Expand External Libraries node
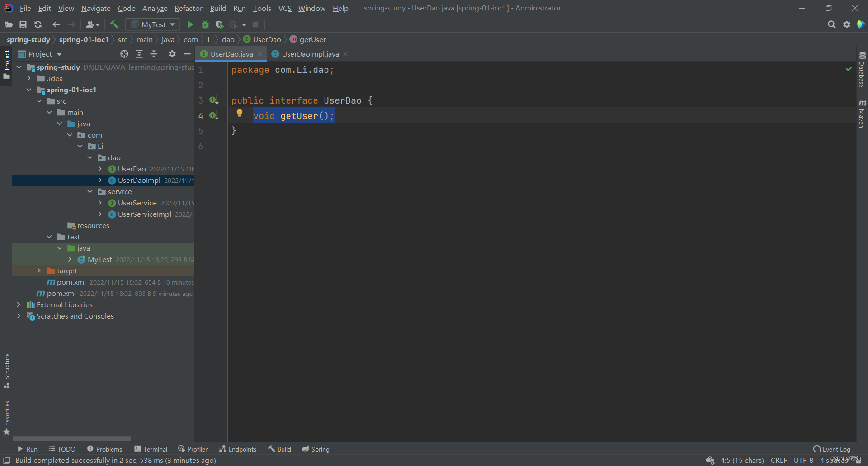868x466 pixels. (x=19, y=304)
